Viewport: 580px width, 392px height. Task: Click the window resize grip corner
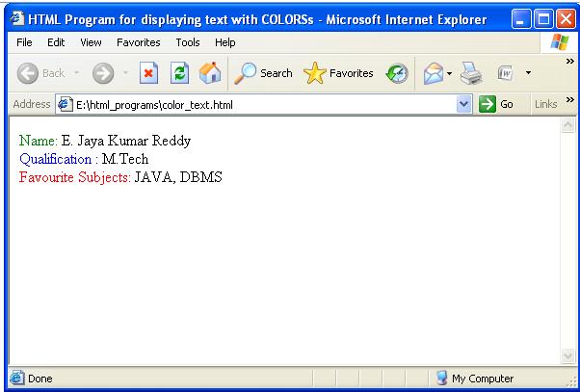571,382
